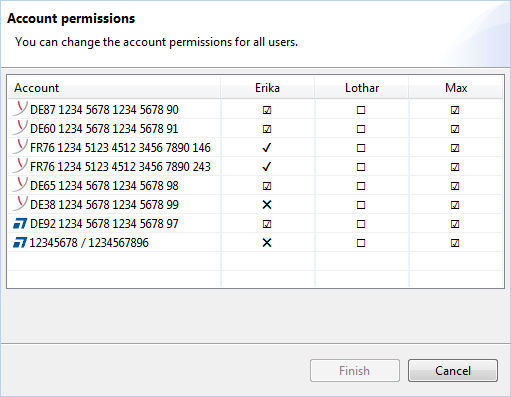Toggle Erika's X mark for 12345678 / 1234567896
Screen dimensions: 511x397
[267, 243]
